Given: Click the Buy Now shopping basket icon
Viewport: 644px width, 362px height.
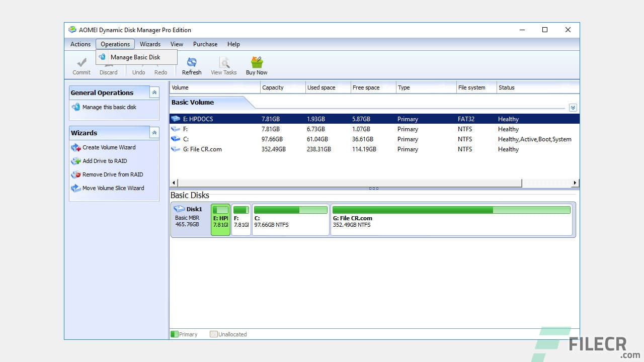Looking at the screenshot, I should [x=256, y=62].
